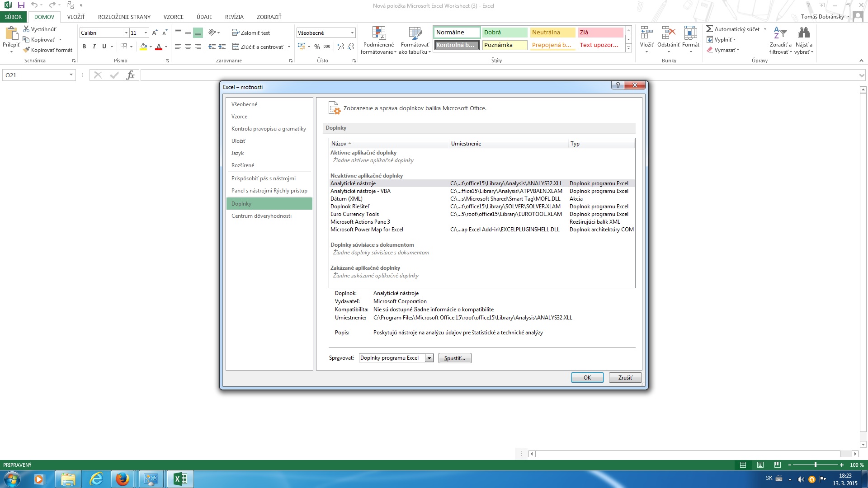Click the Find and Select binoculars icon
This screenshot has height=488, width=868.
[x=804, y=33]
